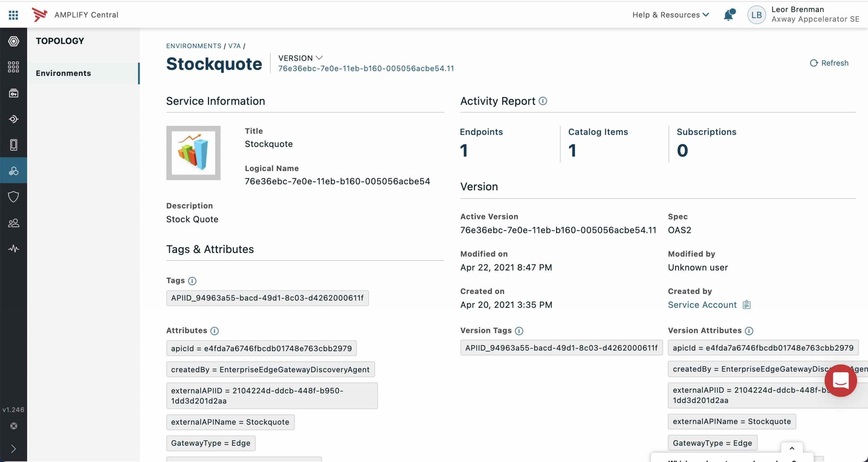868x462 pixels.
Task: Open the target icon in the sidebar
Action: [14, 119]
